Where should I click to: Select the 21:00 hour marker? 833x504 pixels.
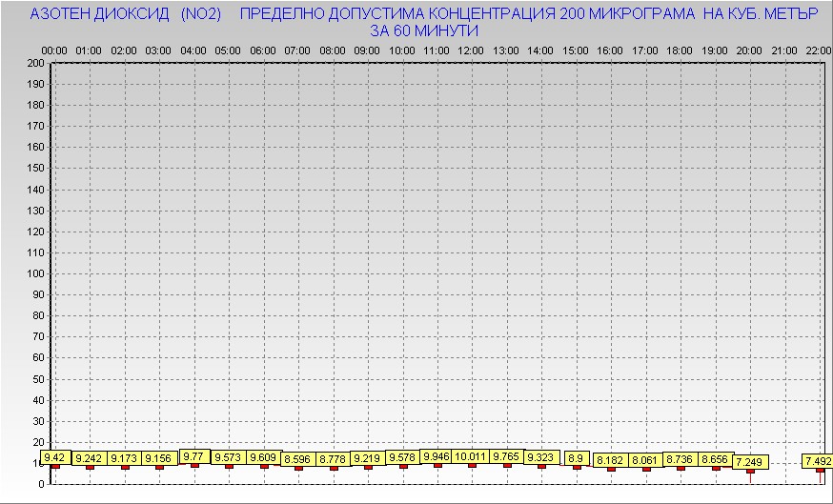[784, 50]
